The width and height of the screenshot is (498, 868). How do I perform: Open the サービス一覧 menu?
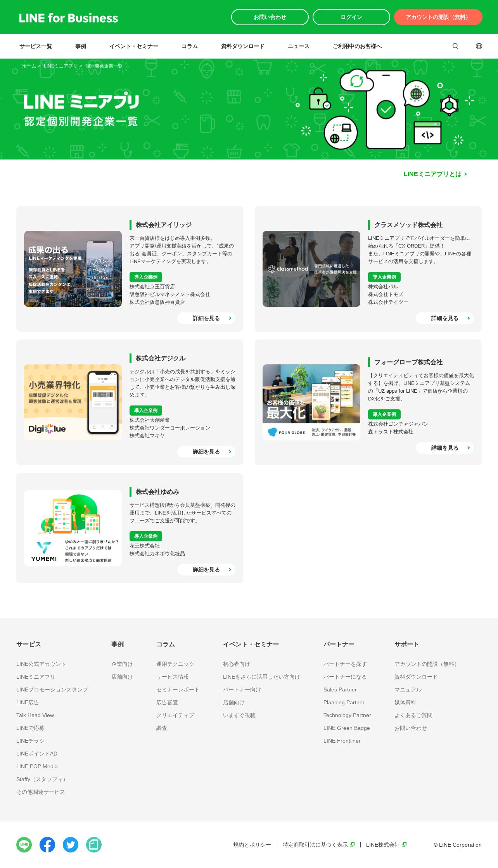pos(36,46)
